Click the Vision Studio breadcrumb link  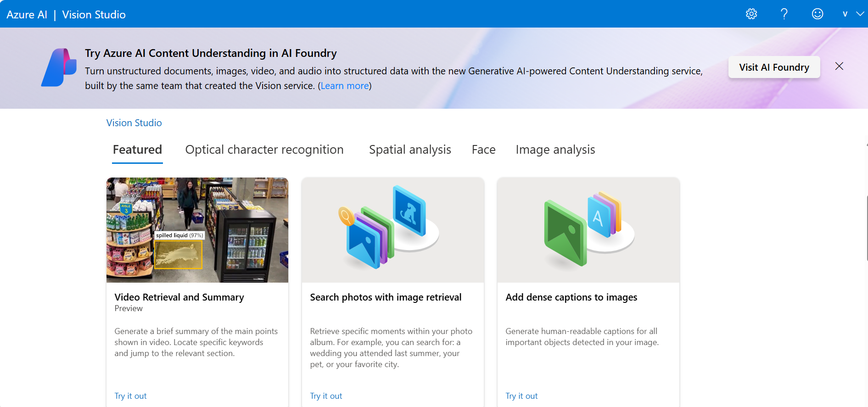point(134,123)
